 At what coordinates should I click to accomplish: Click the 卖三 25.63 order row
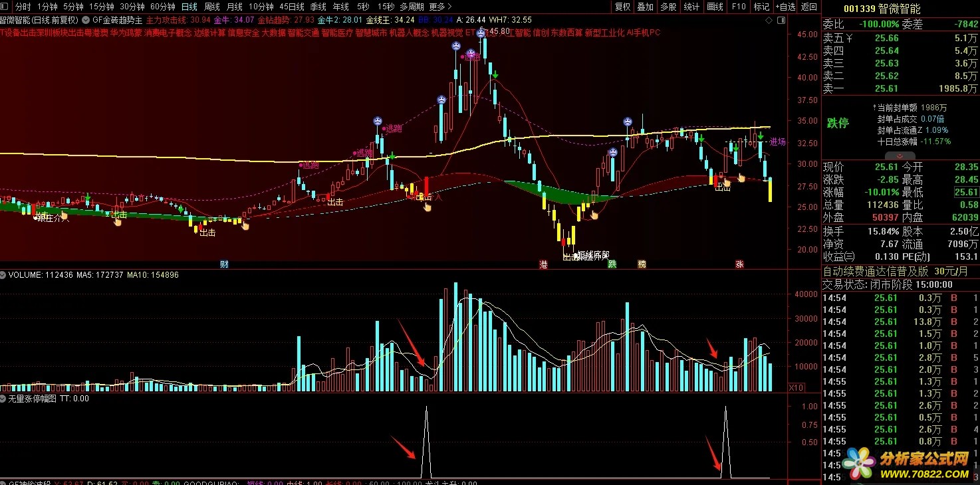pyautogui.click(x=900, y=63)
